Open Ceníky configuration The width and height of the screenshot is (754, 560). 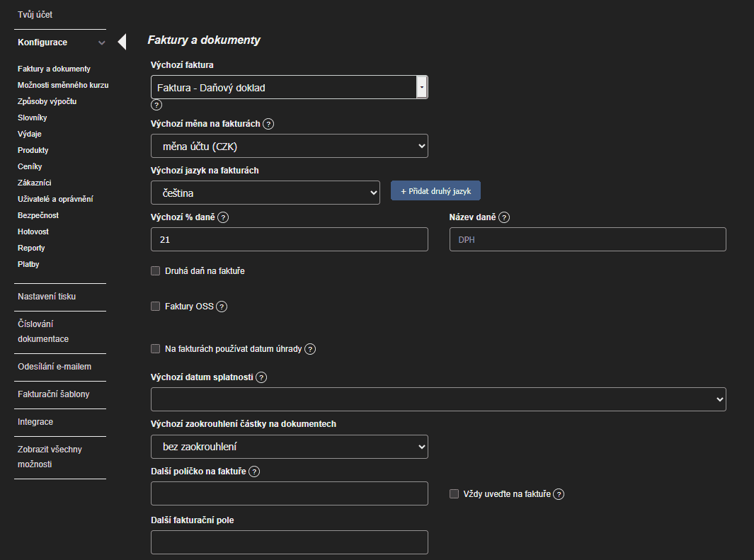click(30, 167)
